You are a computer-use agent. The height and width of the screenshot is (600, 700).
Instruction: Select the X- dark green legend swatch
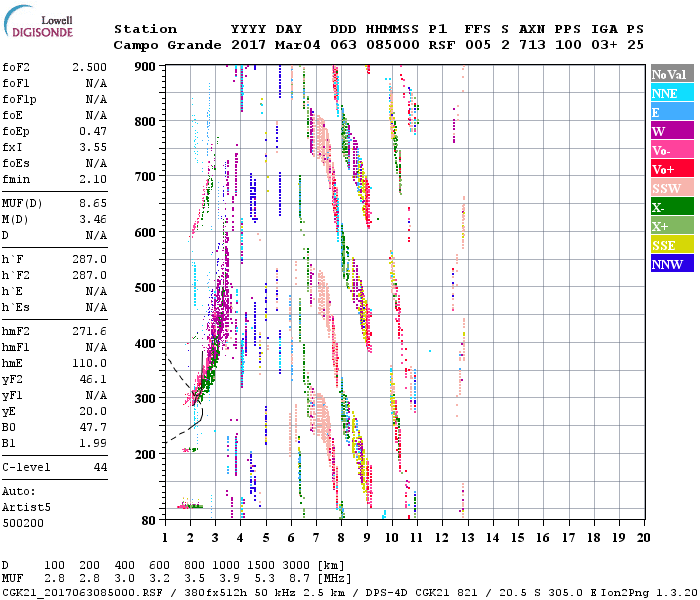tap(672, 207)
